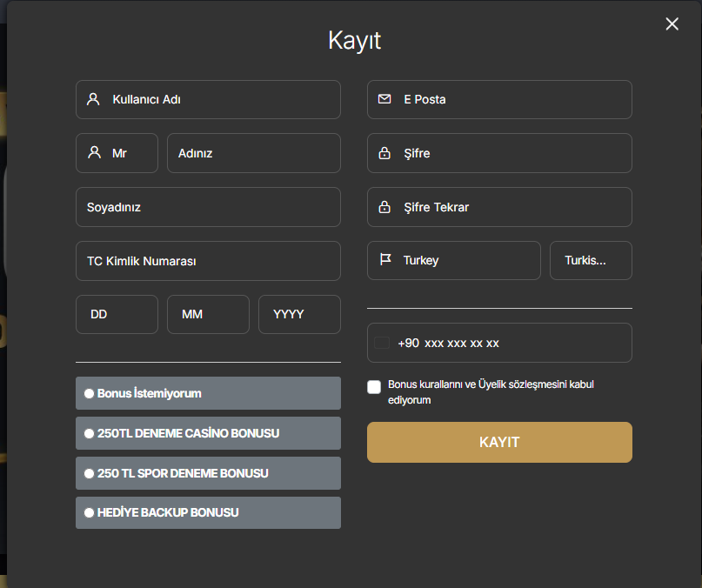Image resolution: width=702 pixels, height=588 pixels.
Task: Click the user icon in Kullanıcı Adı field
Action: tap(93, 99)
